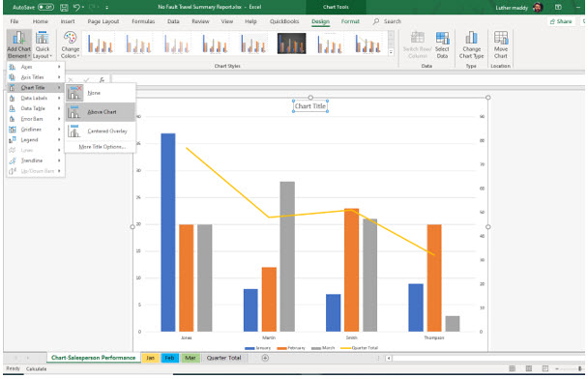Select the Jan sheet tab
This screenshot has width=588, height=379.
[x=150, y=358]
